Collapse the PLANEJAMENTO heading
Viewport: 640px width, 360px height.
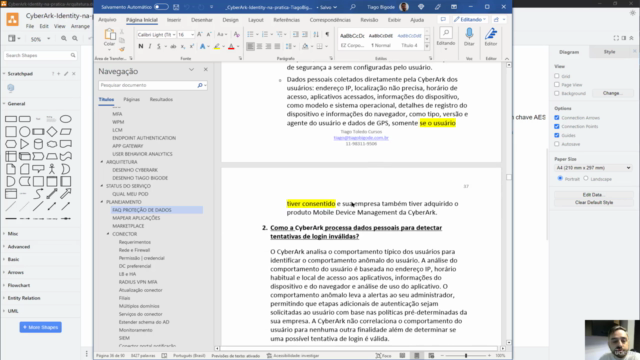102,202
